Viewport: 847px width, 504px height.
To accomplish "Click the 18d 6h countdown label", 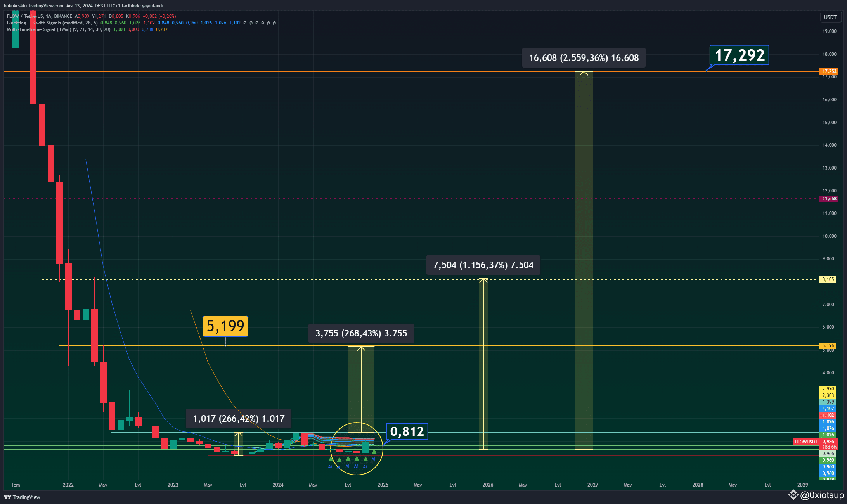I will tap(829, 447).
